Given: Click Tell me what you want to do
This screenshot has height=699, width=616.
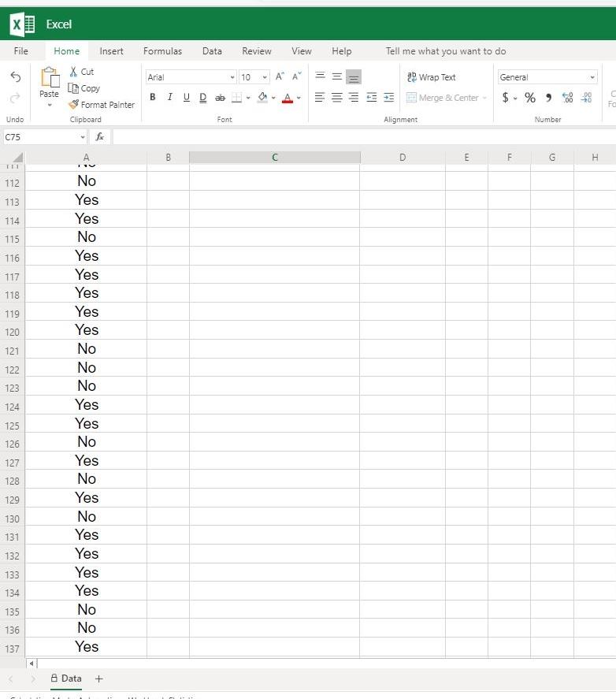Looking at the screenshot, I should (x=446, y=51).
